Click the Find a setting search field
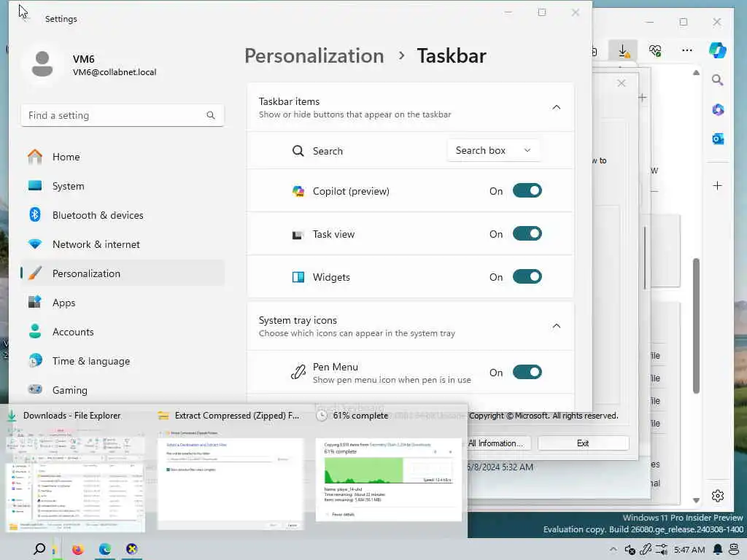Viewport: 747px width, 560px height. tap(122, 115)
